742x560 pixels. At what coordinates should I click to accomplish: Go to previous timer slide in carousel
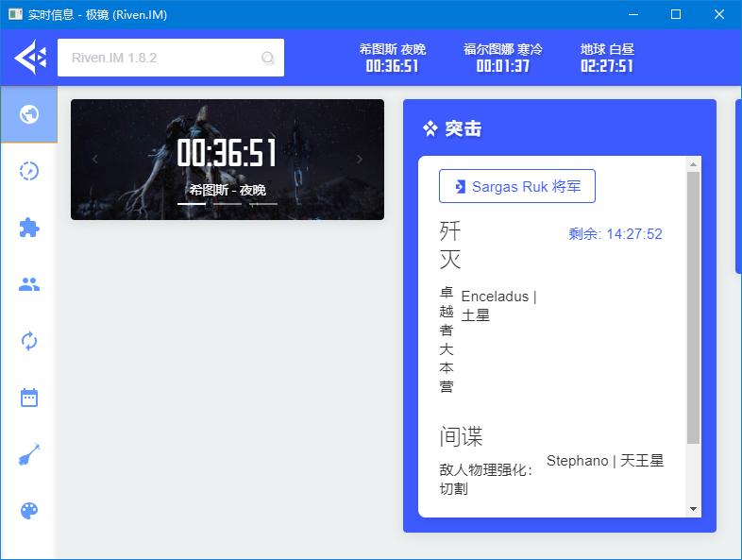click(x=94, y=160)
